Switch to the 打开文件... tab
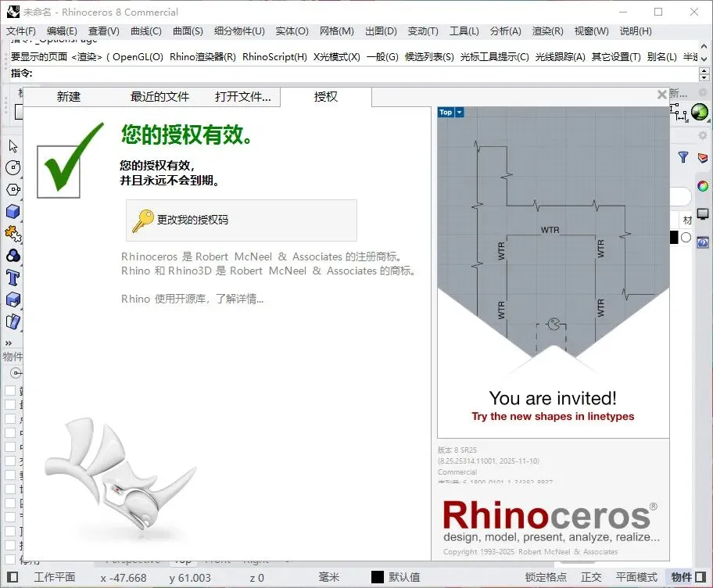 [x=243, y=96]
